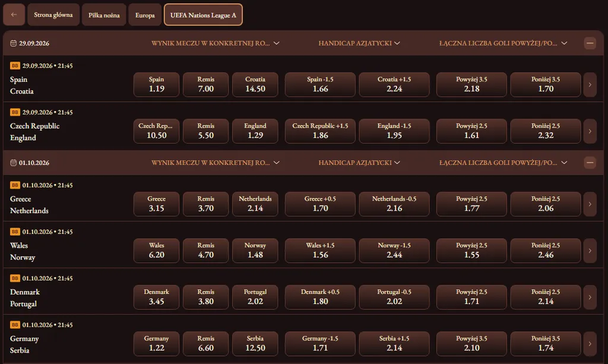This screenshot has height=364, width=608.
Task: Select Remis at 7.00 for Spain Croatia
Action: pos(205,84)
